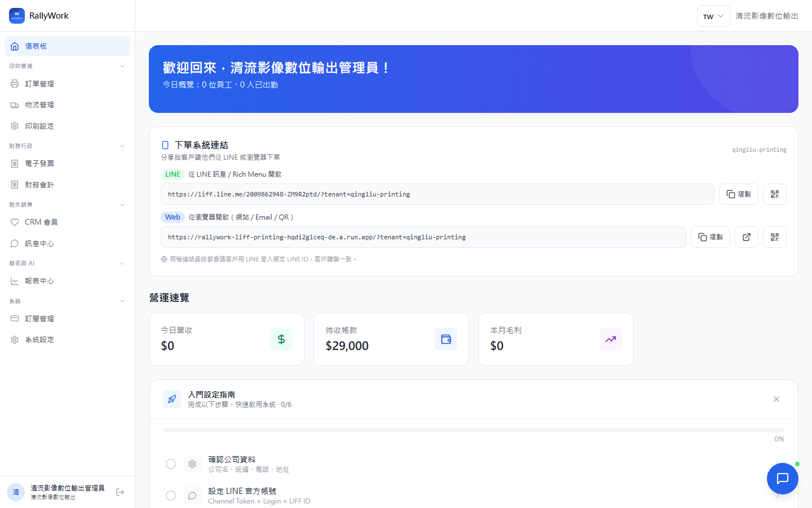Click the 訊息中心 chat bubble icon
Screen dimensions: 812x508
pos(15,244)
